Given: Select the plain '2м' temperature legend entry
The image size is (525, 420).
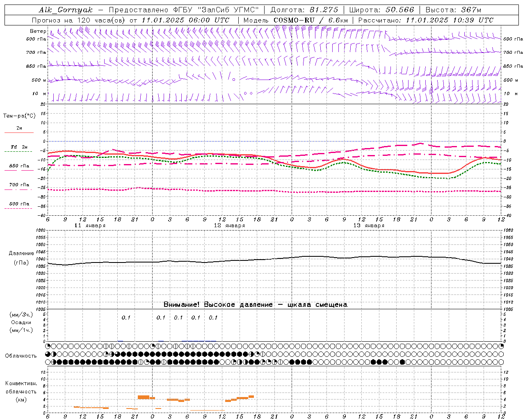Looking at the screenshot, I should click(x=19, y=128).
